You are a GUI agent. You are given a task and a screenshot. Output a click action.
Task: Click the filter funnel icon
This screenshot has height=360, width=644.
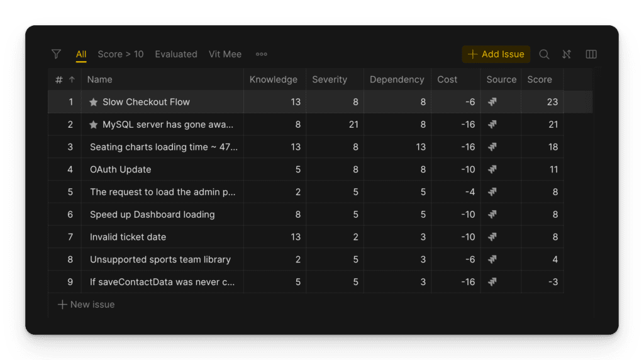click(x=56, y=54)
